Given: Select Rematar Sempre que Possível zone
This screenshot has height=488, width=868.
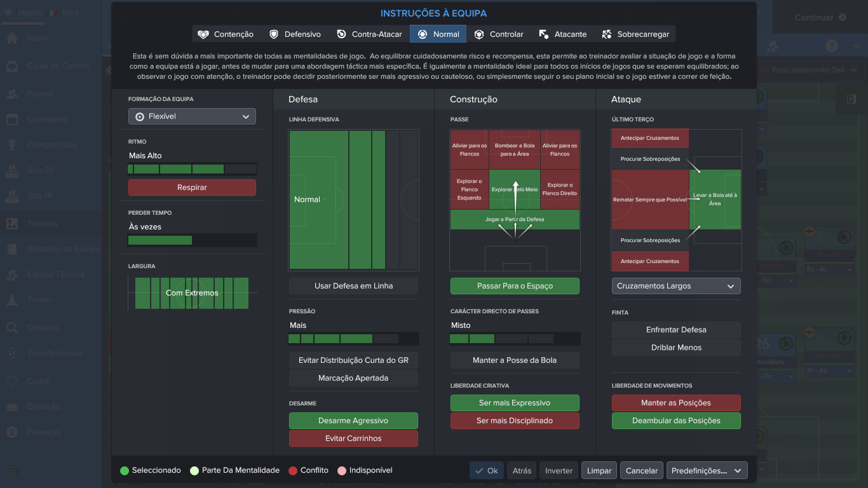Looking at the screenshot, I should [650, 200].
